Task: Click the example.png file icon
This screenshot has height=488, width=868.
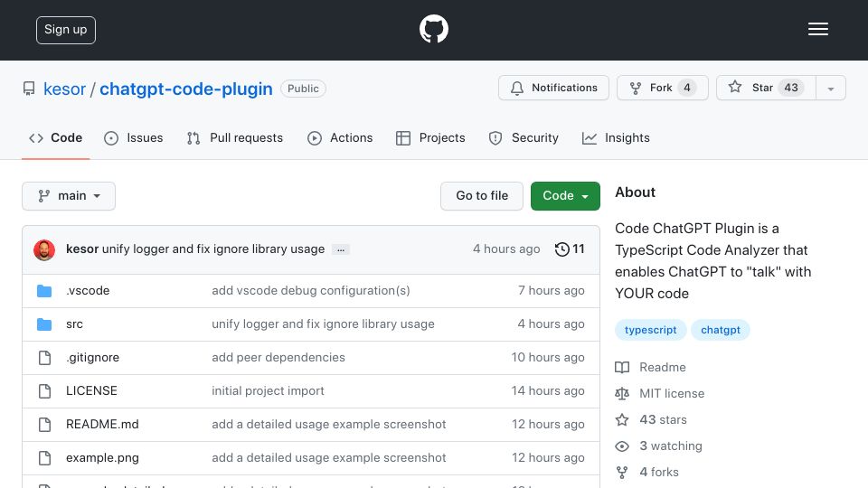Action: click(x=44, y=458)
